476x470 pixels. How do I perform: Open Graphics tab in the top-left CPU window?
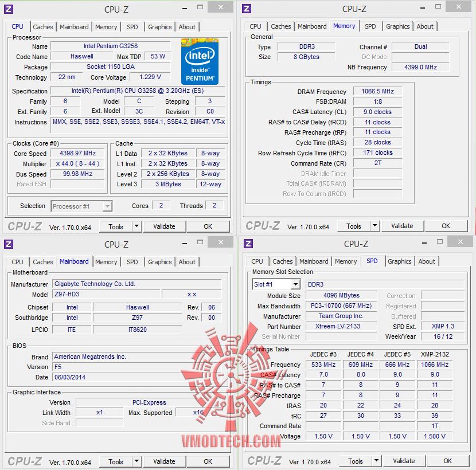tap(159, 27)
